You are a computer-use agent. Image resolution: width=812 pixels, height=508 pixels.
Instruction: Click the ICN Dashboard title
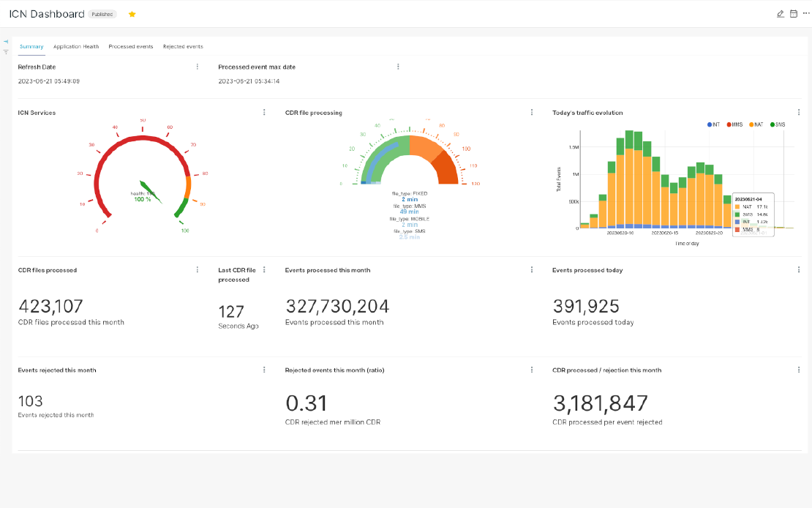coord(47,14)
